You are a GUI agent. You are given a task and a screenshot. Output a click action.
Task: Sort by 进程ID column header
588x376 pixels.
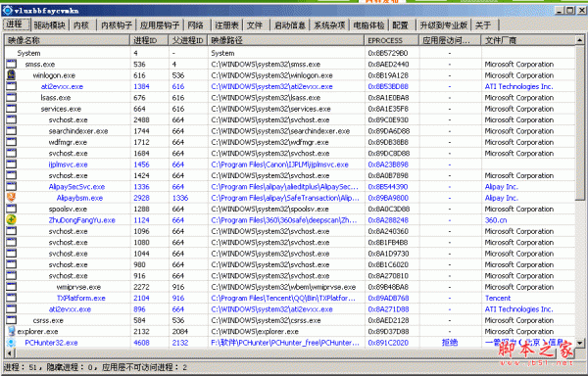pos(149,40)
